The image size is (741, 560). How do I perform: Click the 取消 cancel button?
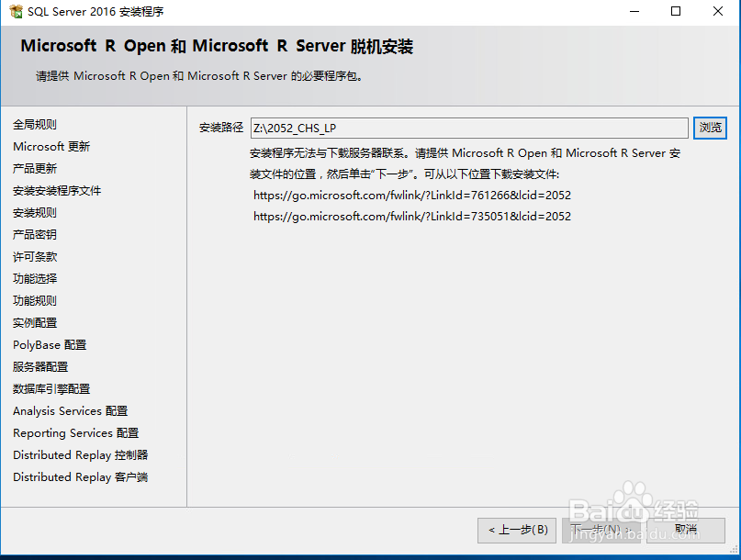[x=686, y=531]
